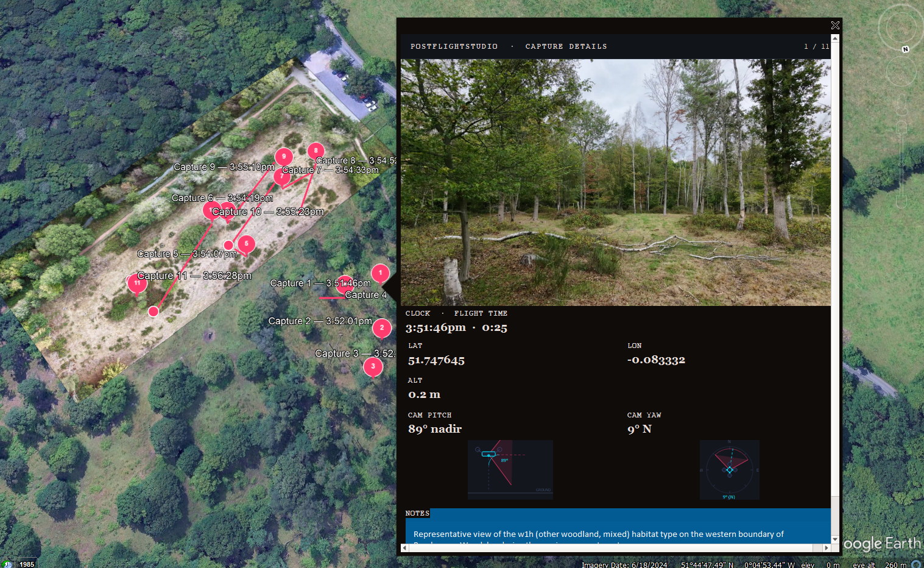Click the camera yaw compass diagram
924x568 pixels.
(x=730, y=470)
